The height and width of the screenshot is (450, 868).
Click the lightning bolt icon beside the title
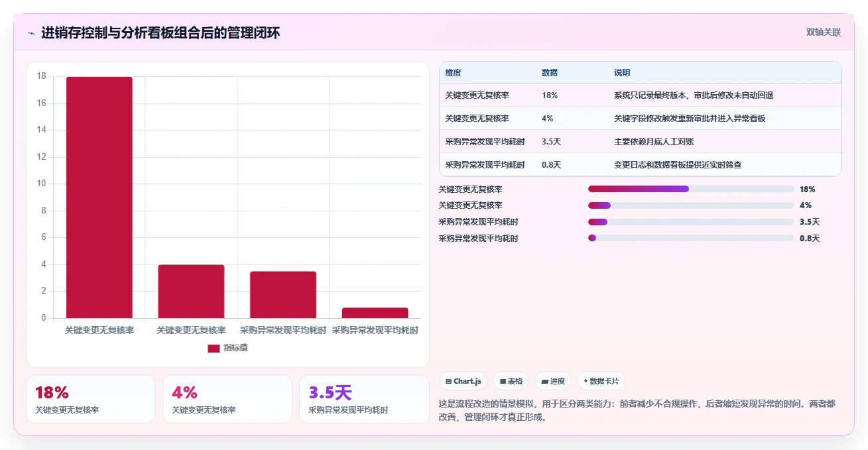(x=31, y=33)
